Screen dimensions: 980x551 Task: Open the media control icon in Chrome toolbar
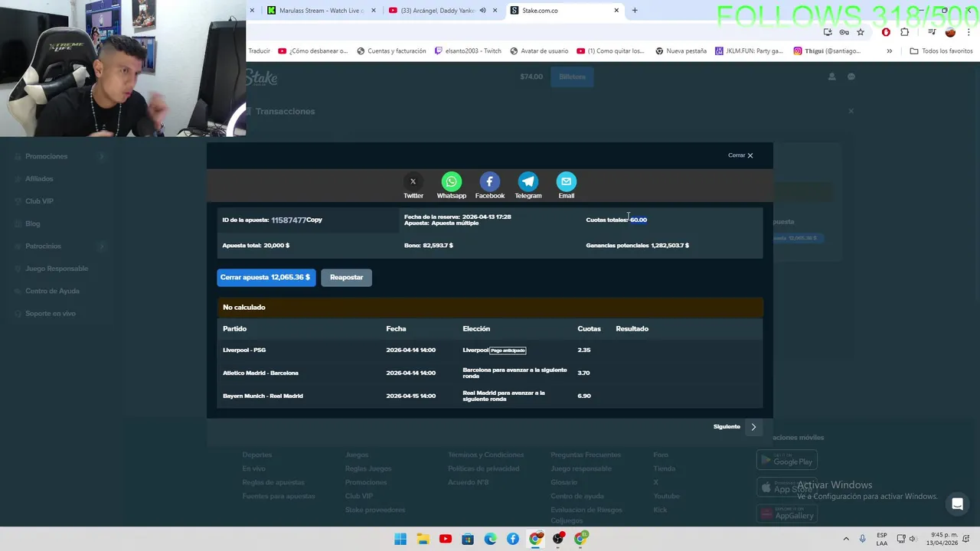click(932, 32)
